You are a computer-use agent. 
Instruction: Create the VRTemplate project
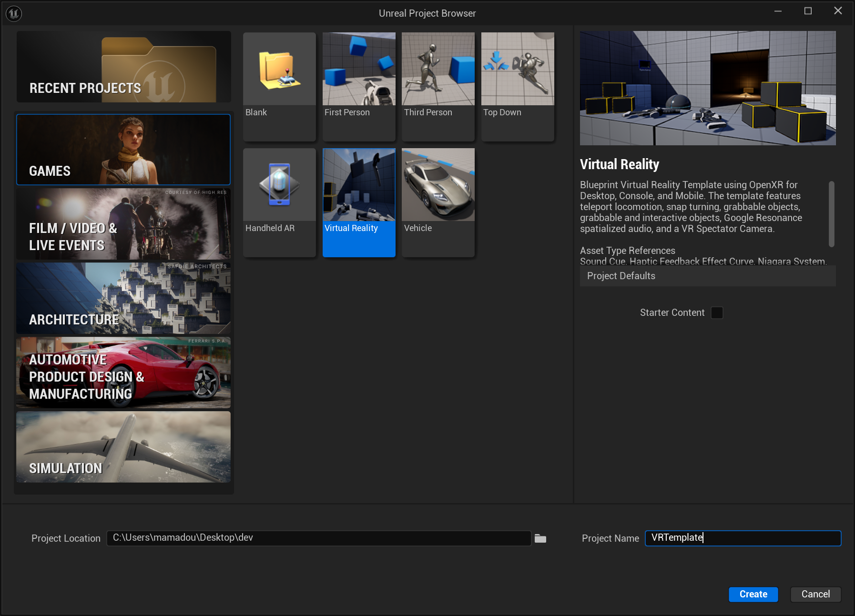[x=753, y=594]
